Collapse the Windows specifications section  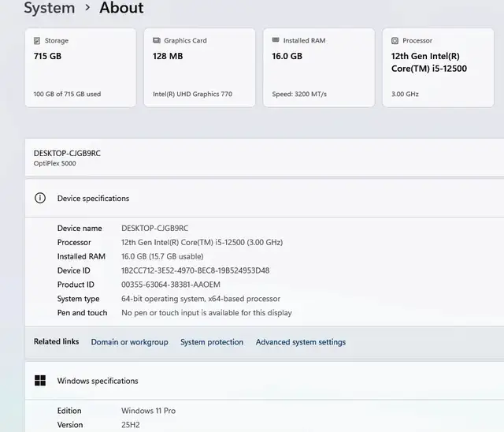[x=265, y=381]
